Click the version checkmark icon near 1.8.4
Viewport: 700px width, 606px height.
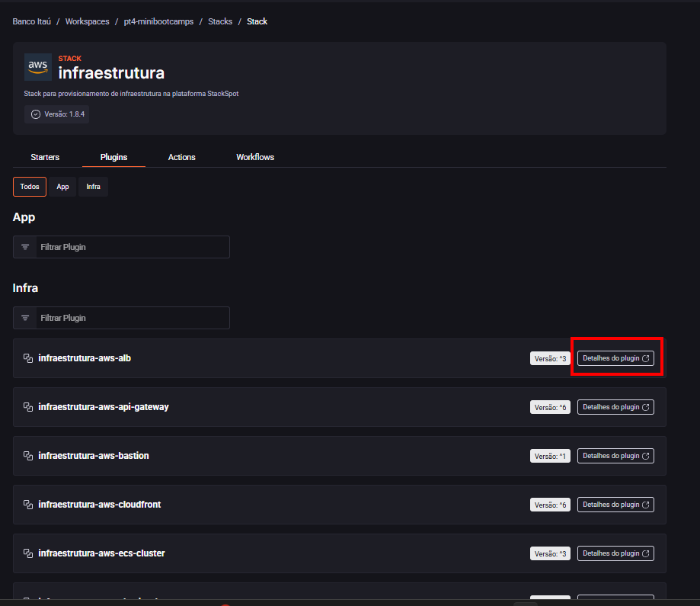point(36,114)
